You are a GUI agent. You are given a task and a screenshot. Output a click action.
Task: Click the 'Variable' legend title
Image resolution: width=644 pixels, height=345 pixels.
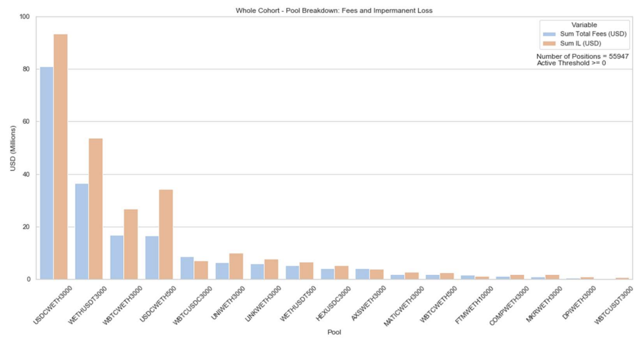(584, 24)
